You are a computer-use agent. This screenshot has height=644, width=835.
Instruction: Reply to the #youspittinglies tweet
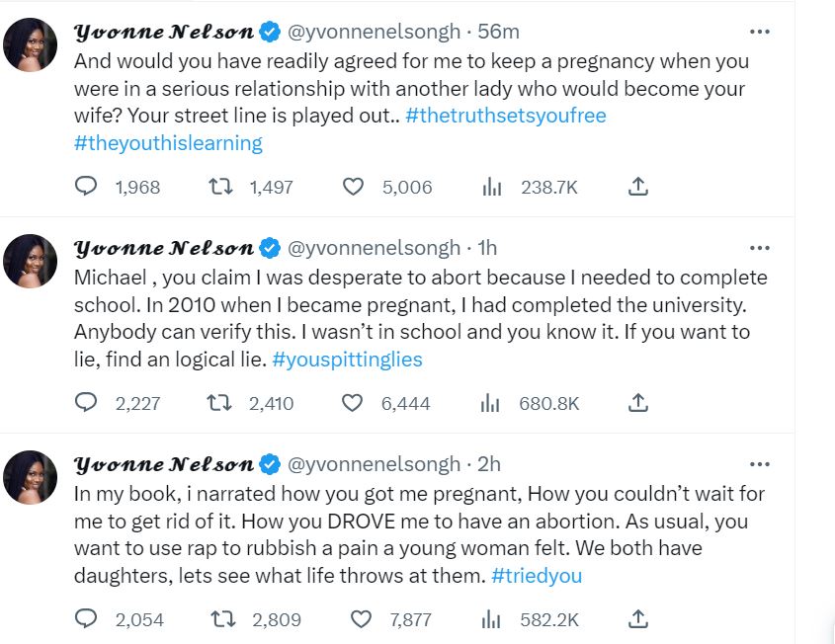click(87, 402)
